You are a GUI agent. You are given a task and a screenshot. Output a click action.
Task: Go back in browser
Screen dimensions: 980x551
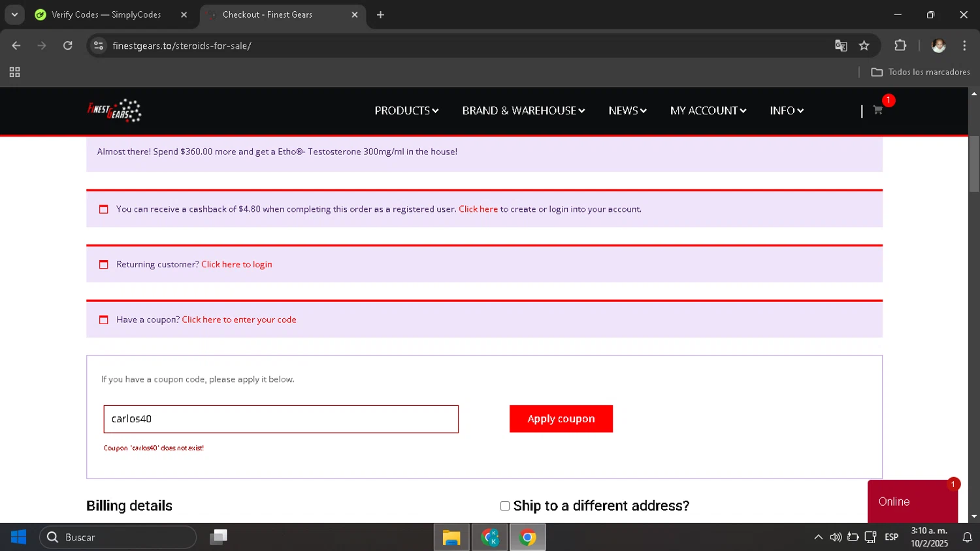(x=16, y=46)
